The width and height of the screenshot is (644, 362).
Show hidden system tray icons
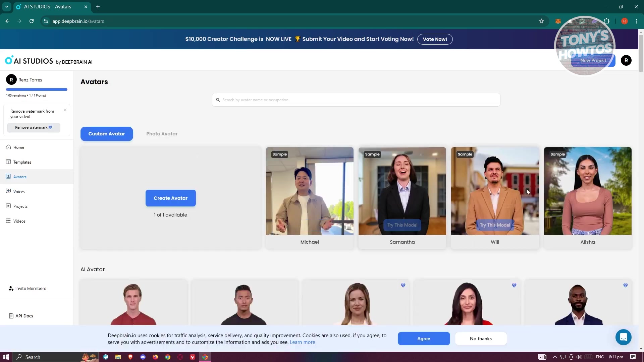point(555,357)
